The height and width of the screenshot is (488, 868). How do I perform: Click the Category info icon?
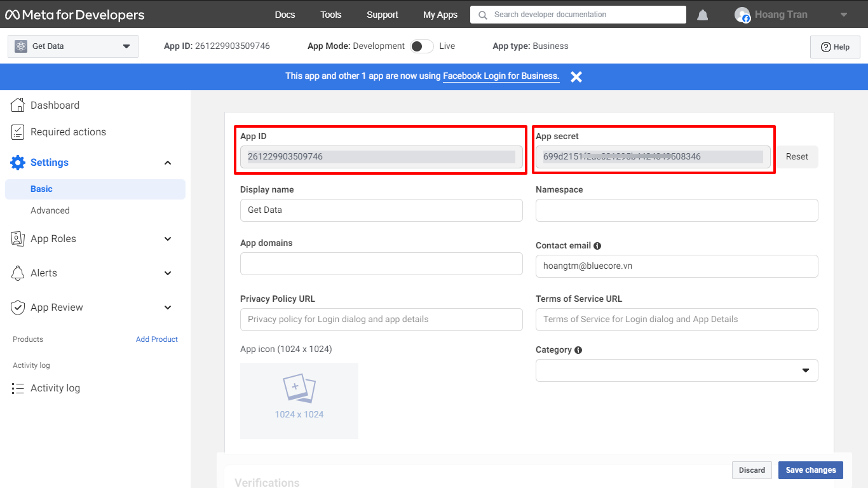[x=578, y=350]
